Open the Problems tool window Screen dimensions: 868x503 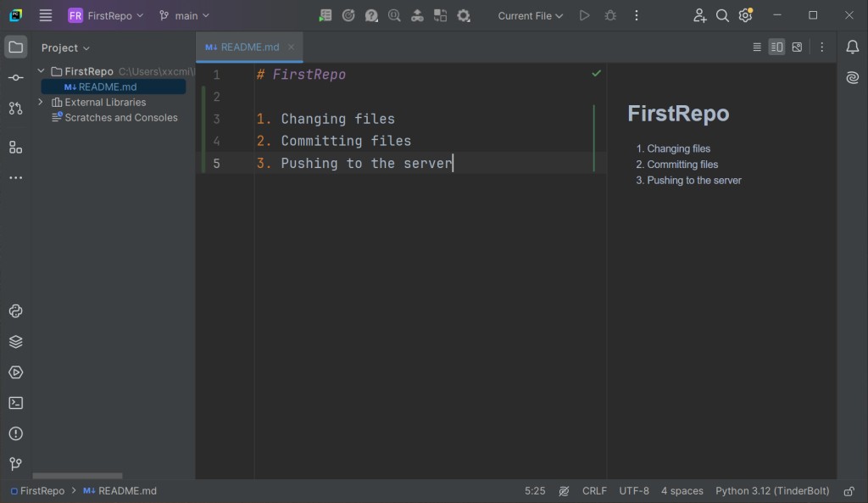(x=15, y=433)
